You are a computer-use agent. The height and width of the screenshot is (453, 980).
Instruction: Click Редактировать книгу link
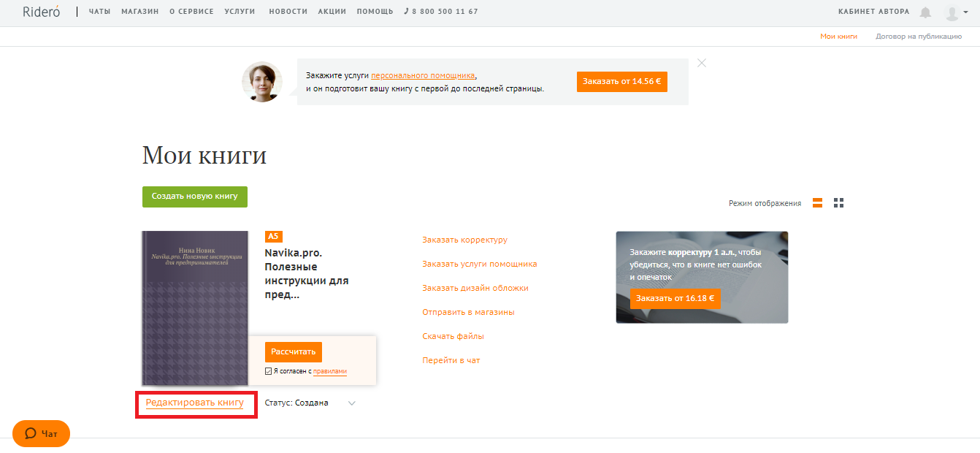[x=195, y=403]
